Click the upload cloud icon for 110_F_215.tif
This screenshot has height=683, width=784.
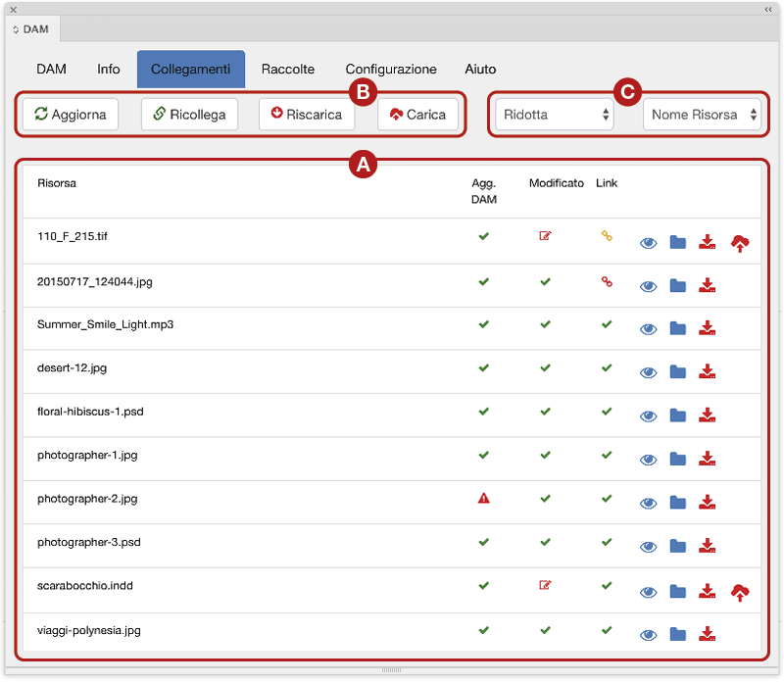click(741, 244)
